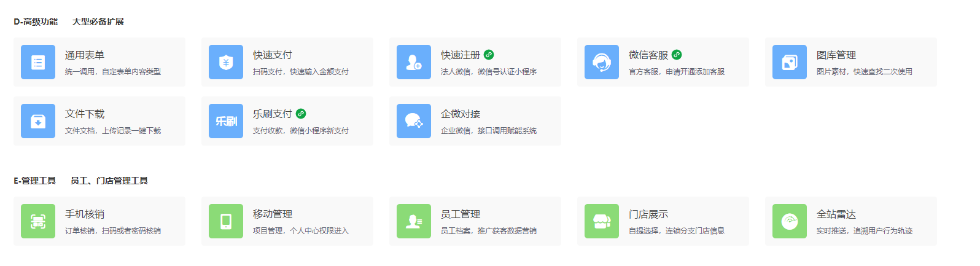Click the 员工、门店管理工具 subtitle

[x=109, y=181]
